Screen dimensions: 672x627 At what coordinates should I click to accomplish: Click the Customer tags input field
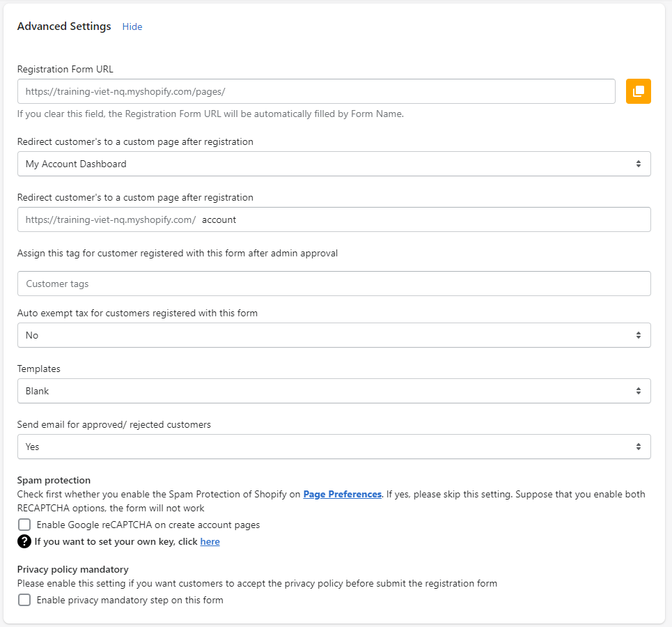tap(334, 284)
